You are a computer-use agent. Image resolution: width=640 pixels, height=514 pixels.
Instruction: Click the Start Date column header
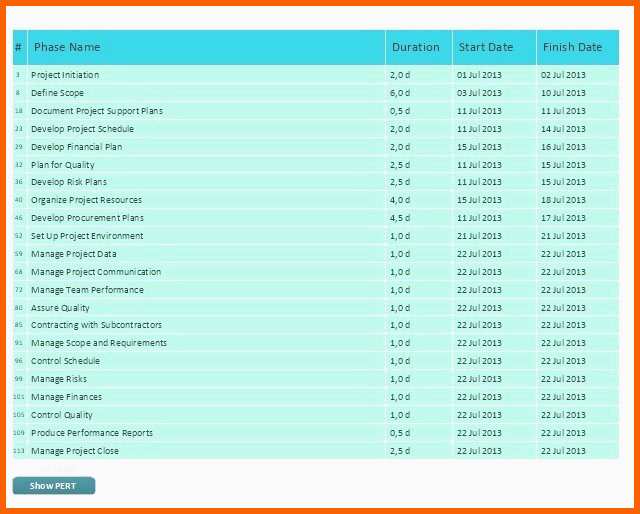[x=485, y=47]
